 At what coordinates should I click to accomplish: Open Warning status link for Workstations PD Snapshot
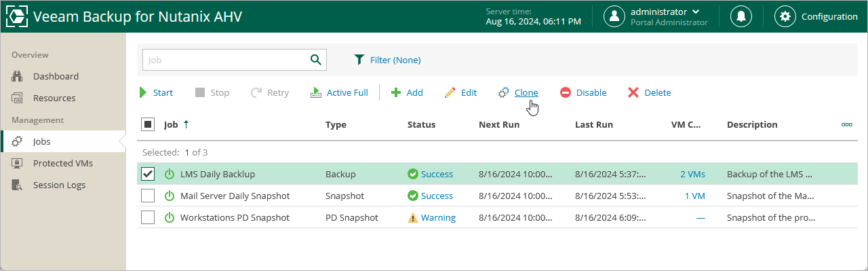438,217
